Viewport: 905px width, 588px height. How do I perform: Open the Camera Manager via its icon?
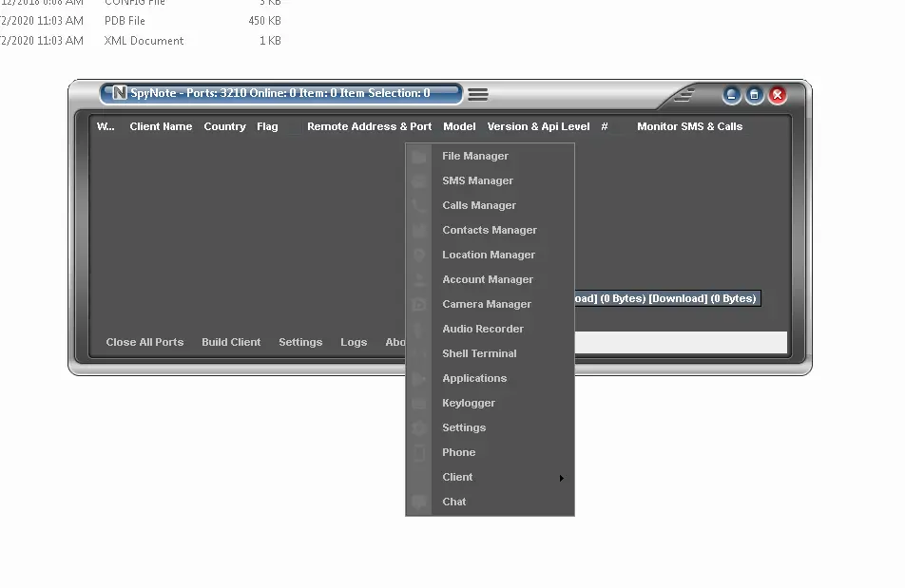point(418,304)
